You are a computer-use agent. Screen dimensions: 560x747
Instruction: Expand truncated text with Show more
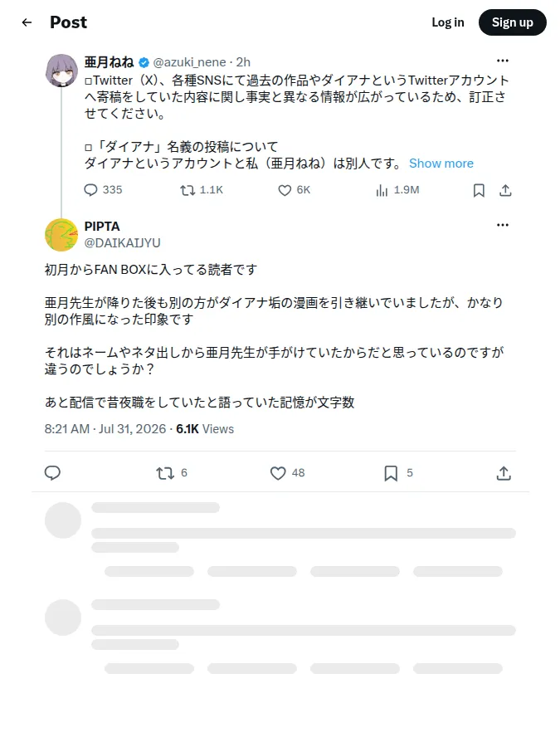click(441, 164)
